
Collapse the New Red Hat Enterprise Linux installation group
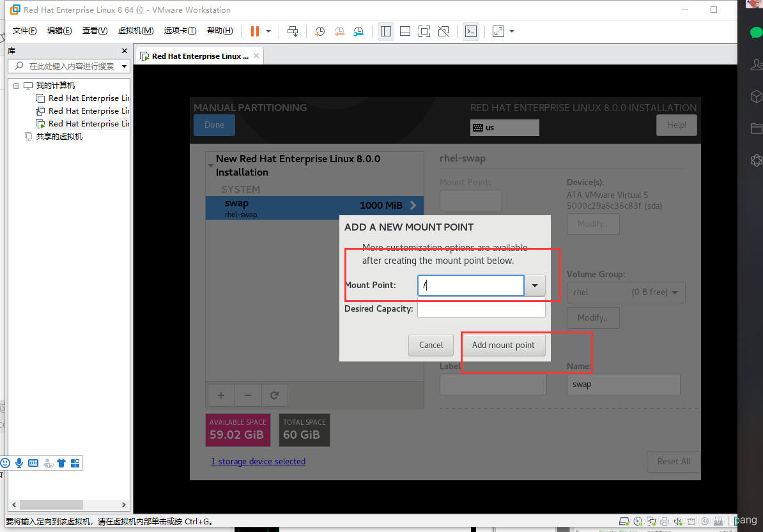211,165
